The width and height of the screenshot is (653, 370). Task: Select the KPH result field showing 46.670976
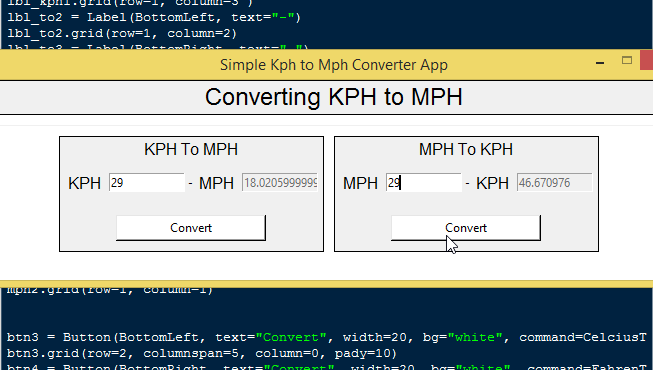[554, 182]
